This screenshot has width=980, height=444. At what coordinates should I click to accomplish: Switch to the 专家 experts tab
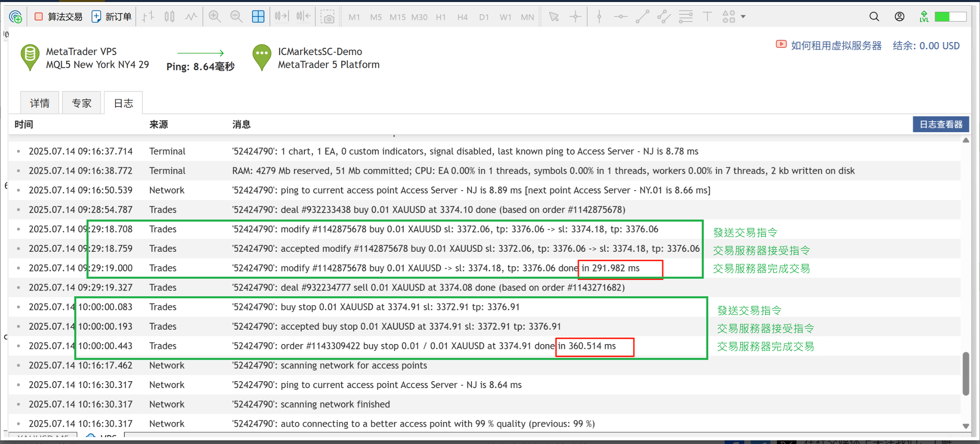point(81,103)
